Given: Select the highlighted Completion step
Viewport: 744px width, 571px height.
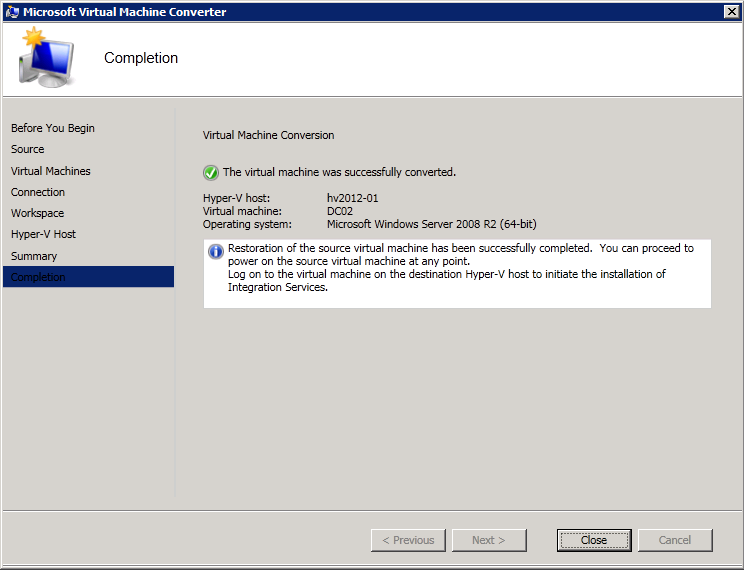Looking at the screenshot, I should (88, 277).
